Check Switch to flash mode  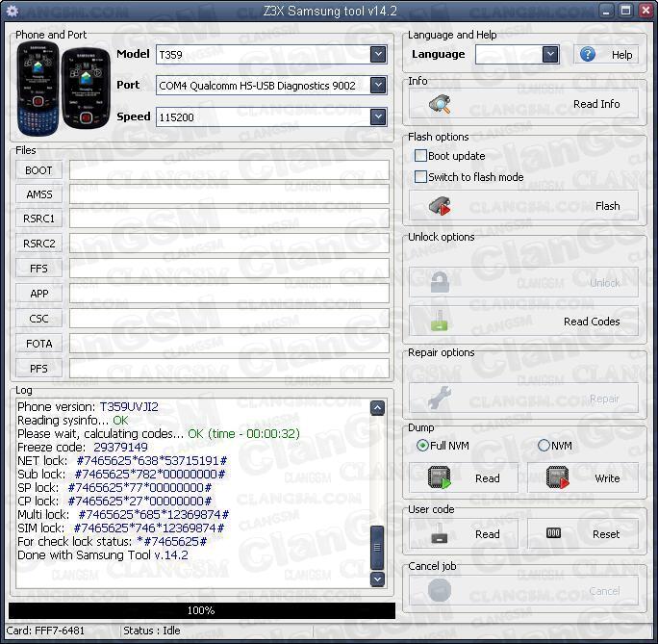click(x=420, y=177)
